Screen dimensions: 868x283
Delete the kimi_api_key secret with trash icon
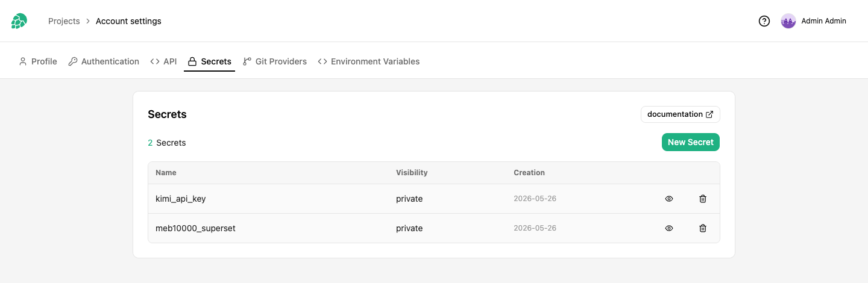703,199
